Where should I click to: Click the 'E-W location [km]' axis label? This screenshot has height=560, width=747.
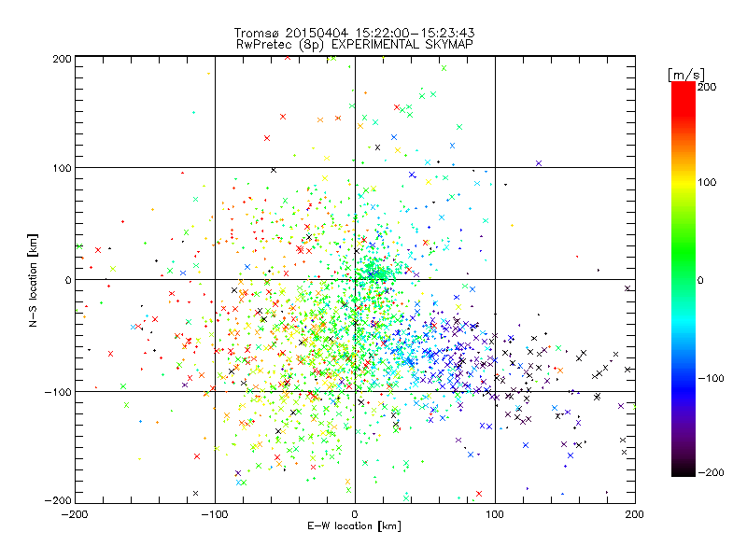(x=354, y=526)
